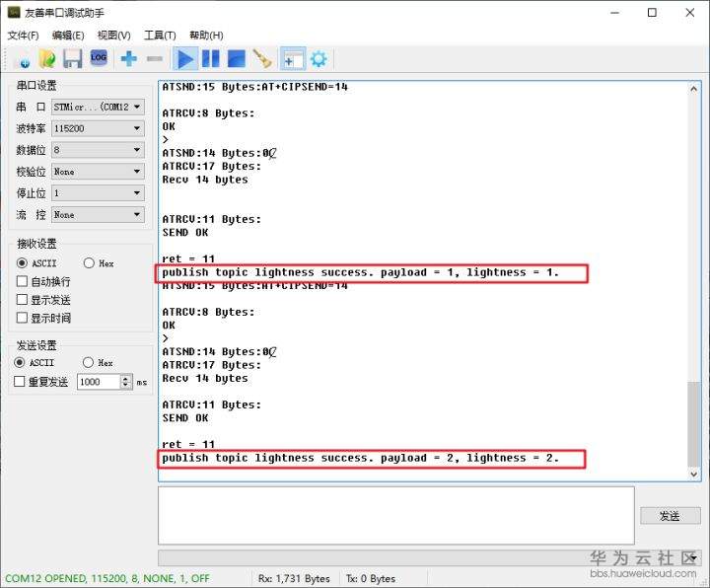Click the payload = 1, lightness = 1 line
This screenshot has height=588, width=710.
click(x=361, y=272)
